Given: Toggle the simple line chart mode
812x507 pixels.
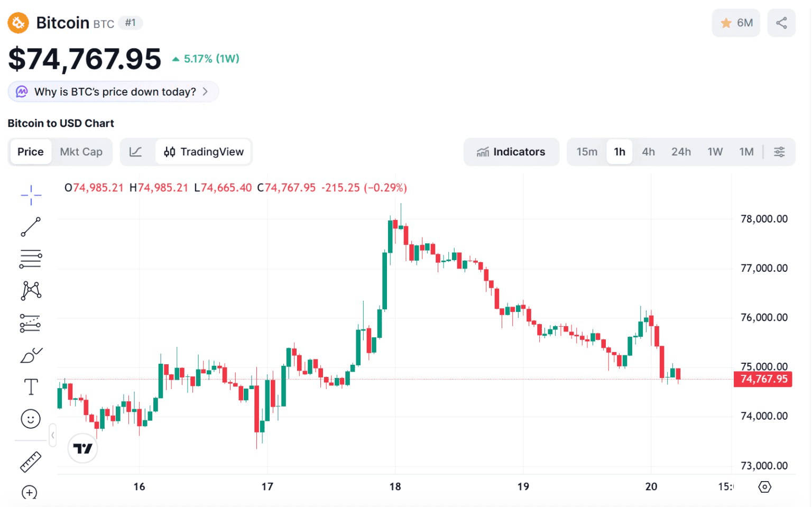Looking at the screenshot, I should [136, 152].
